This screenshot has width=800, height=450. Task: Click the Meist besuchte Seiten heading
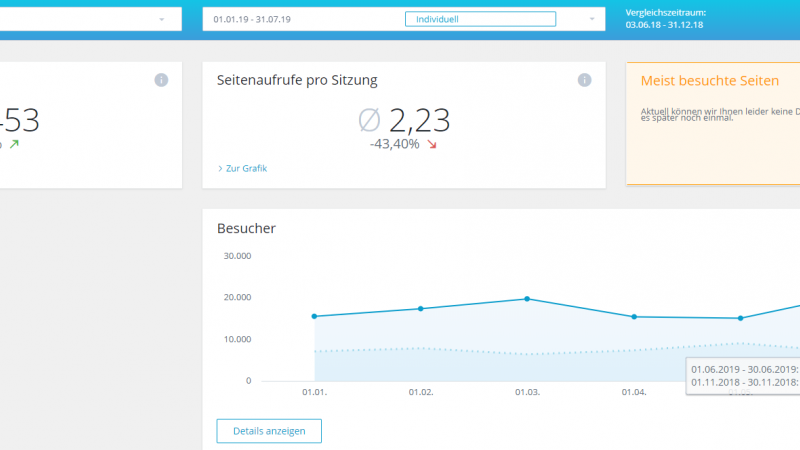pos(708,80)
